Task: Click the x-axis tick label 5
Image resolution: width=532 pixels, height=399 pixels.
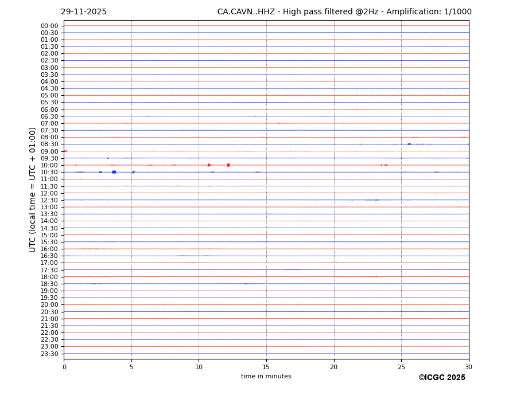Action: click(131, 367)
